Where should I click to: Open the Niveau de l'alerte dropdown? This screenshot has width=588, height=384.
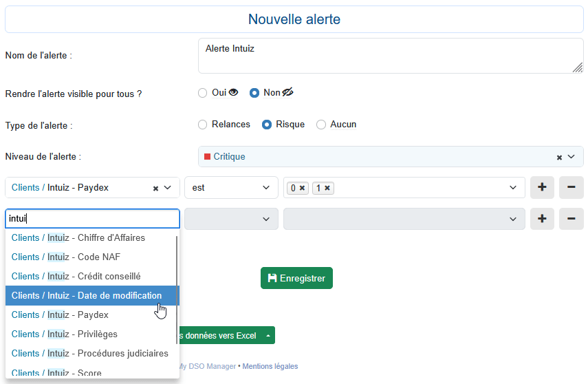pos(571,157)
